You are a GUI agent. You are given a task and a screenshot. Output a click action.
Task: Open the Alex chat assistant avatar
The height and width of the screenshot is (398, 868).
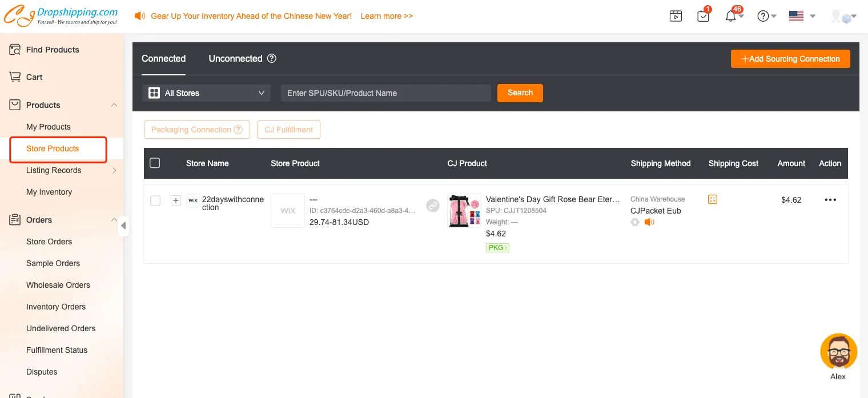(838, 352)
